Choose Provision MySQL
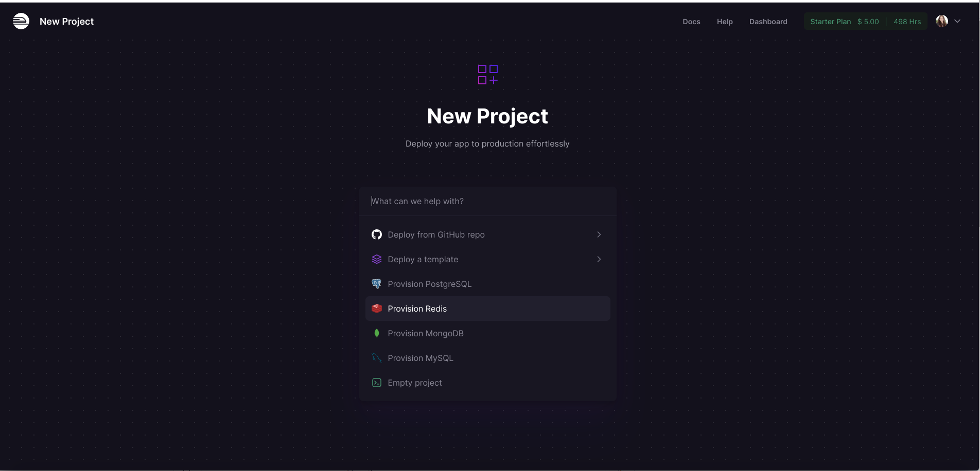 tap(488, 358)
